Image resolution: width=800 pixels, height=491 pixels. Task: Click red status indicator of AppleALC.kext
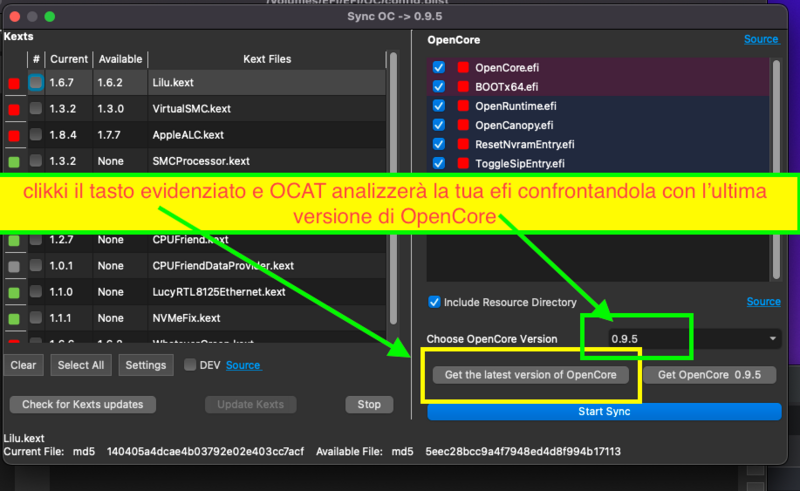click(x=14, y=136)
